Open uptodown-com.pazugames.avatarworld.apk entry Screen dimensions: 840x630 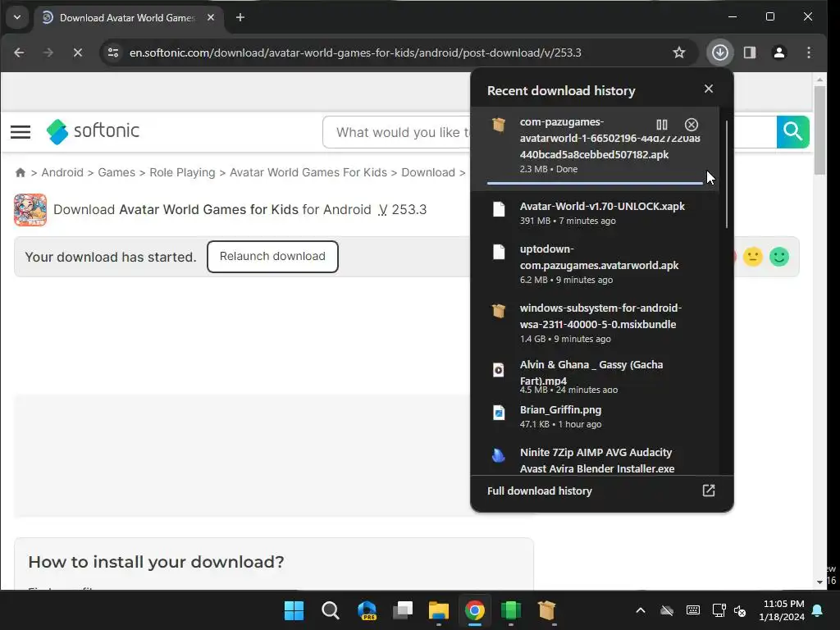[595, 263]
